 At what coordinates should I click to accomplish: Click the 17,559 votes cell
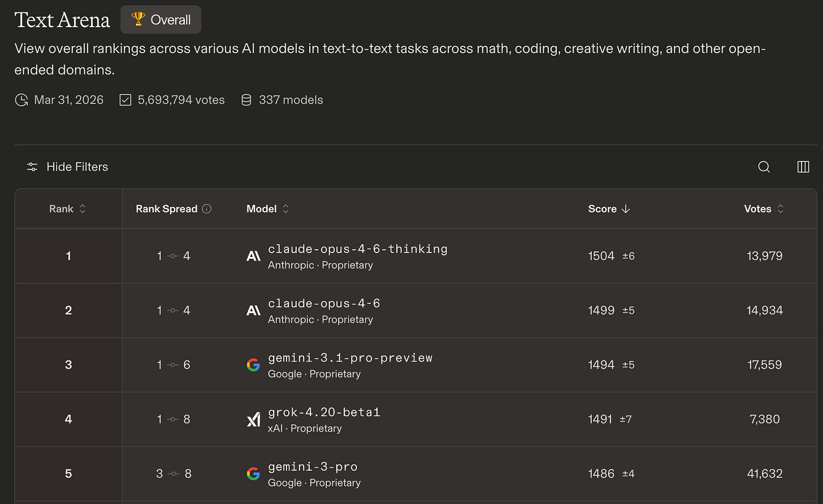[765, 365]
